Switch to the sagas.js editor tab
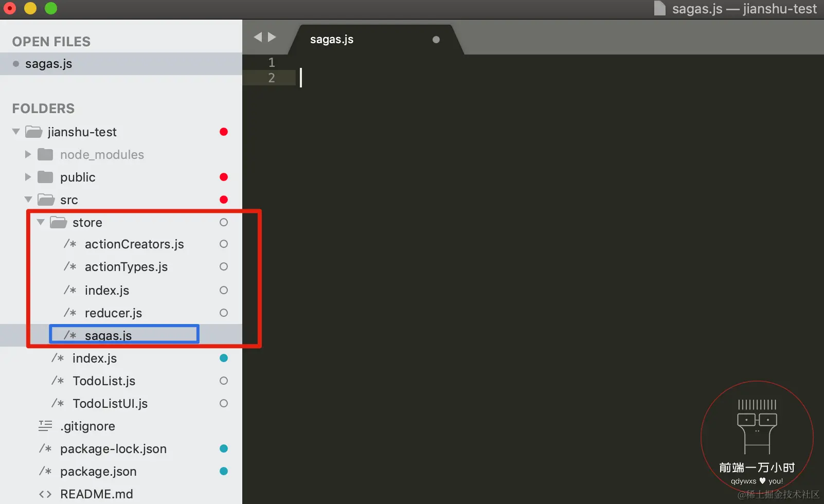Image resolution: width=824 pixels, height=504 pixels. (376, 40)
